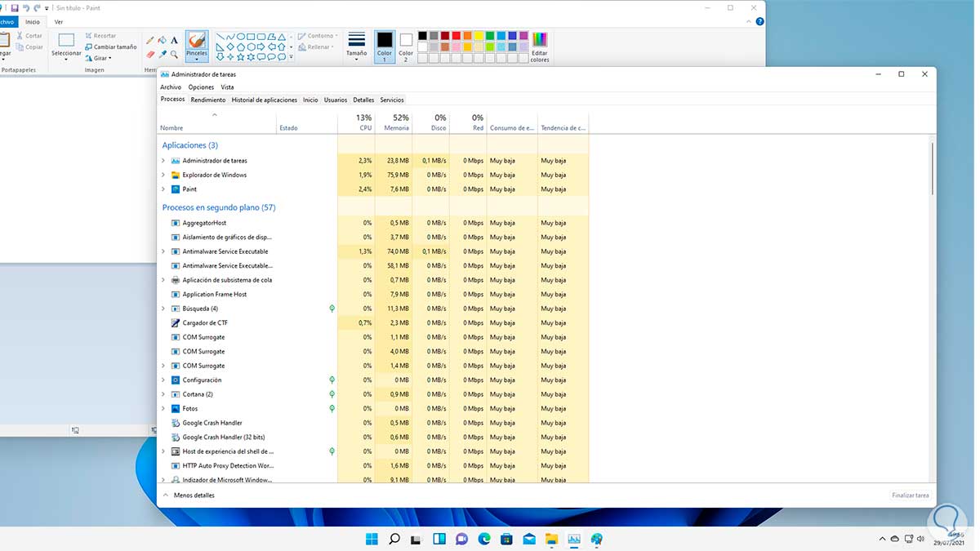
Task: Sort processes by the Memoria column
Action: coord(394,122)
